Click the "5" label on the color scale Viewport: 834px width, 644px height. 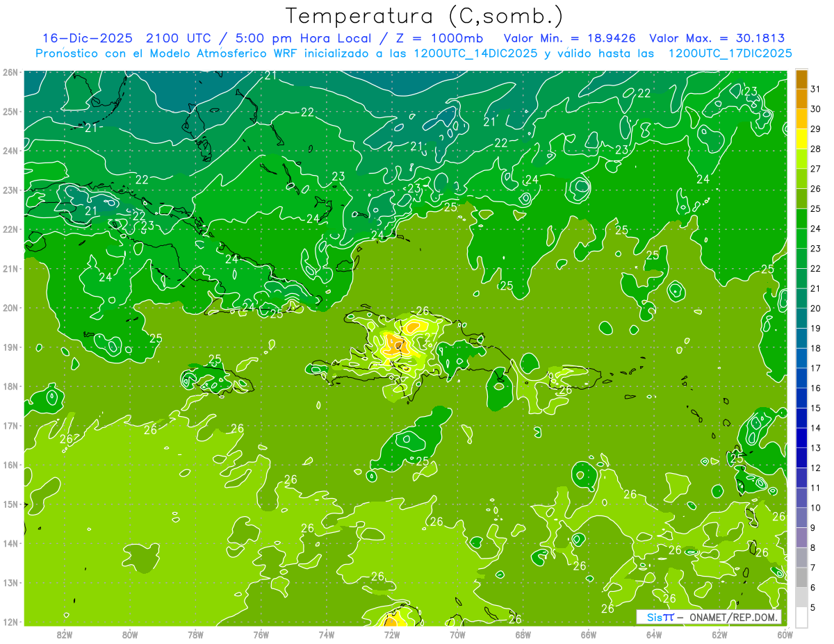(x=813, y=607)
